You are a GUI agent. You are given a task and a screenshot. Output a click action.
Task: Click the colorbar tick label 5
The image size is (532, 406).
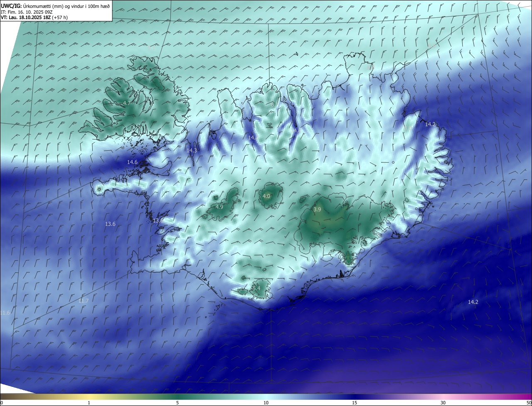point(177,403)
